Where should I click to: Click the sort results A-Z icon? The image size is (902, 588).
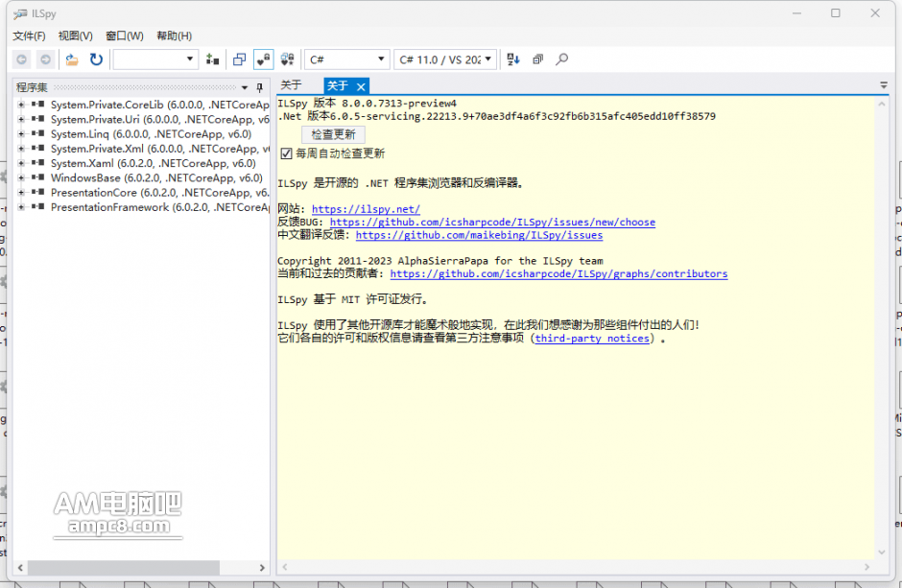(x=513, y=59)
